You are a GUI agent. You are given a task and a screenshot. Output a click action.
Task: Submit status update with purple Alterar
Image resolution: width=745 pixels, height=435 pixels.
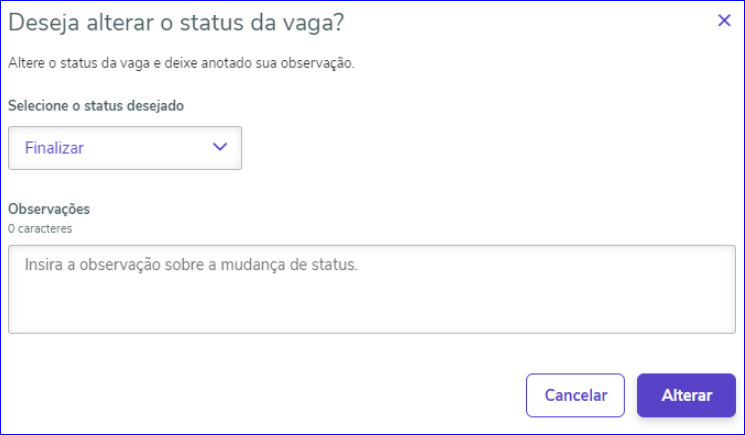[x=686, y=395]
